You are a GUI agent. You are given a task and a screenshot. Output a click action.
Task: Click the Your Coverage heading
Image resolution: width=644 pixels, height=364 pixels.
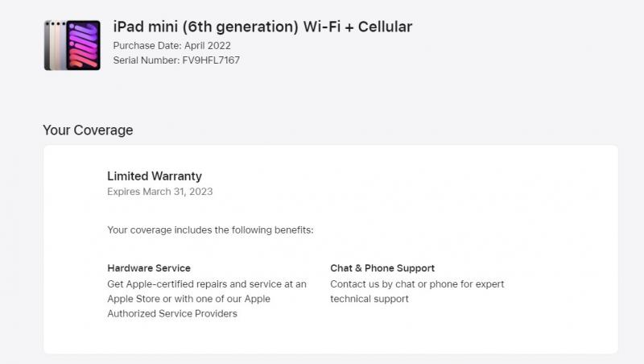click(88, 130)
